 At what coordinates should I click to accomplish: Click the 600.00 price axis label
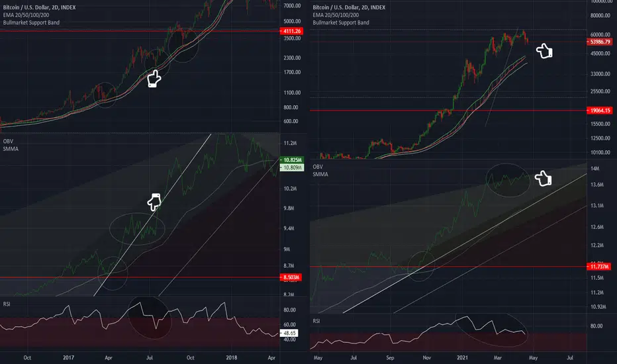[291, 121]
